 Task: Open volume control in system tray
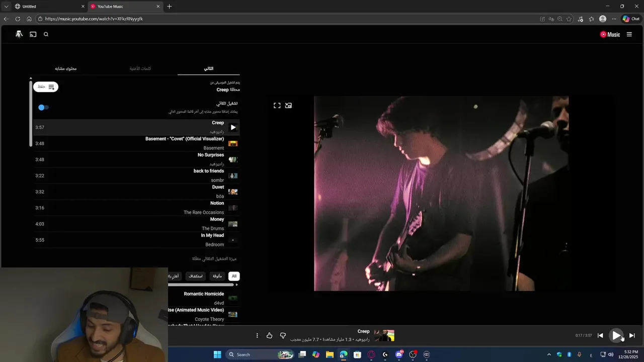[x=611, y=354]
